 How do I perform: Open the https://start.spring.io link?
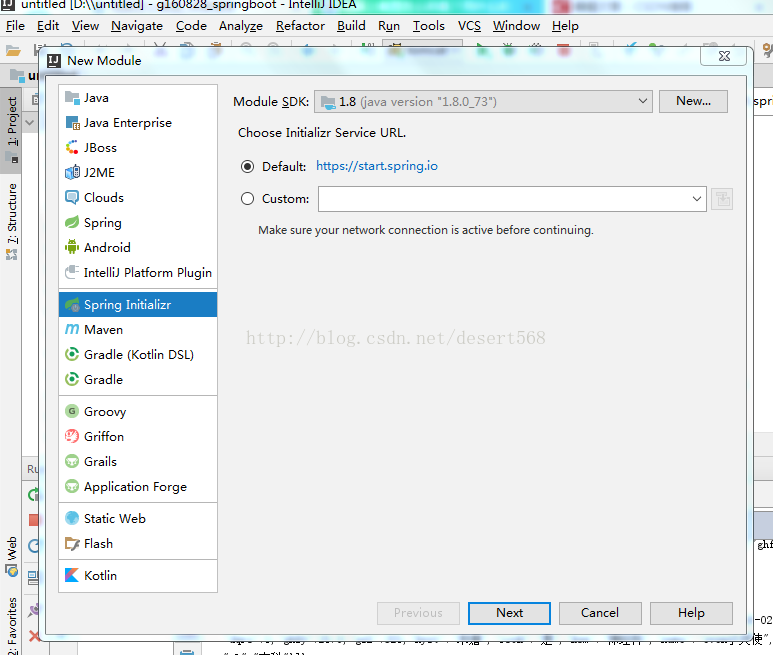click(x=377, y=166)
